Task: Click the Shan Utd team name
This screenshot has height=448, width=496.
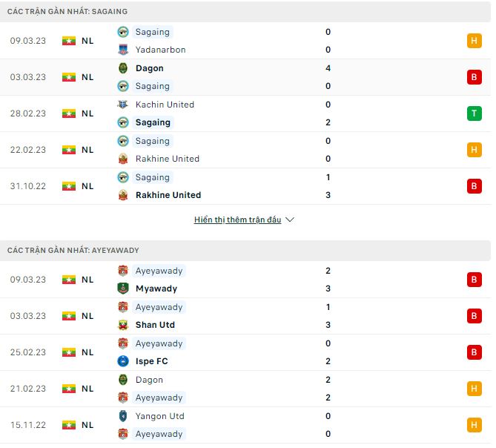Action: tap(155, 325)
